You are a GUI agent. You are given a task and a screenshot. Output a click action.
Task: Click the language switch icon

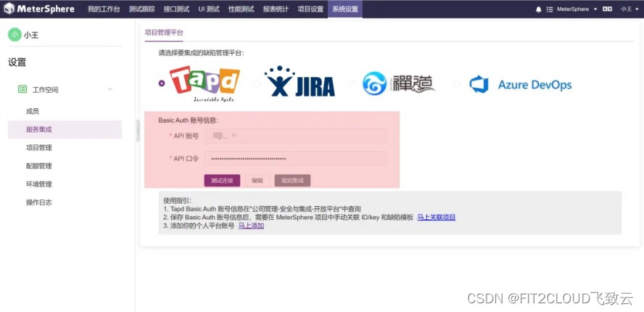pos(607,9)
